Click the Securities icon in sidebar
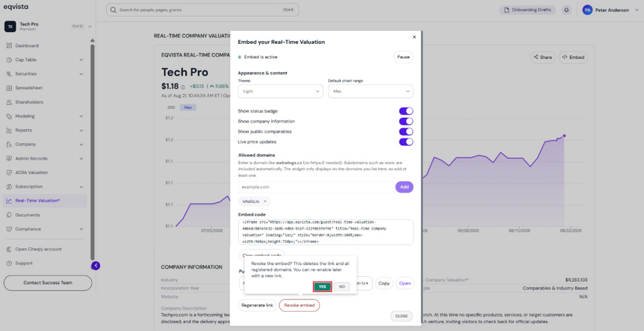Viewport: 644px width, 331px height. coord(9,74)
